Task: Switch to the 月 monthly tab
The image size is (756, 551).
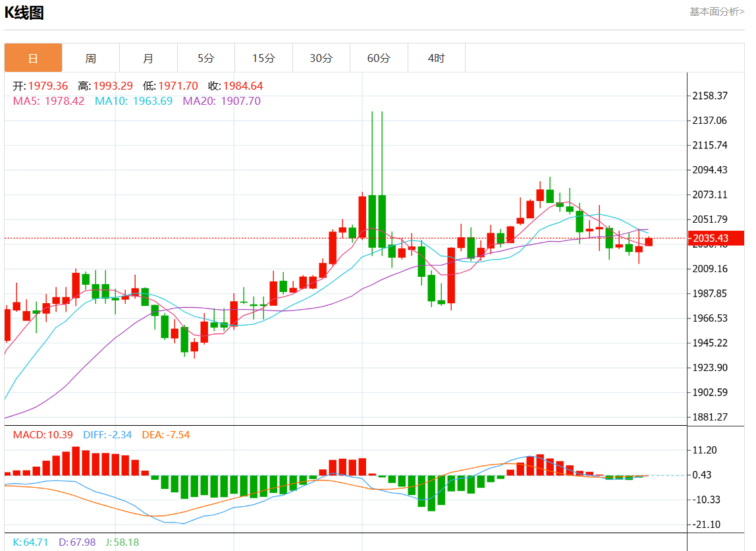Action: point(149,58)
